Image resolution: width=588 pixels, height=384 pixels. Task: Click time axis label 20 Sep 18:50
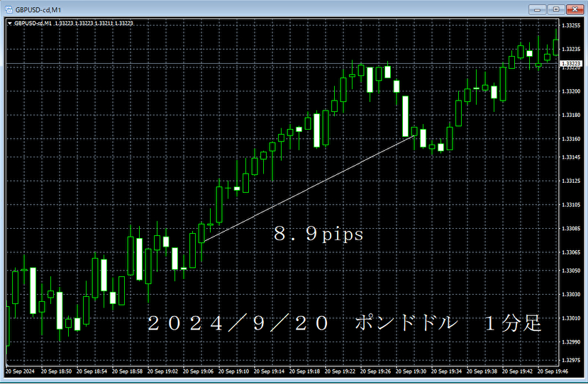[x=56, y=372]
